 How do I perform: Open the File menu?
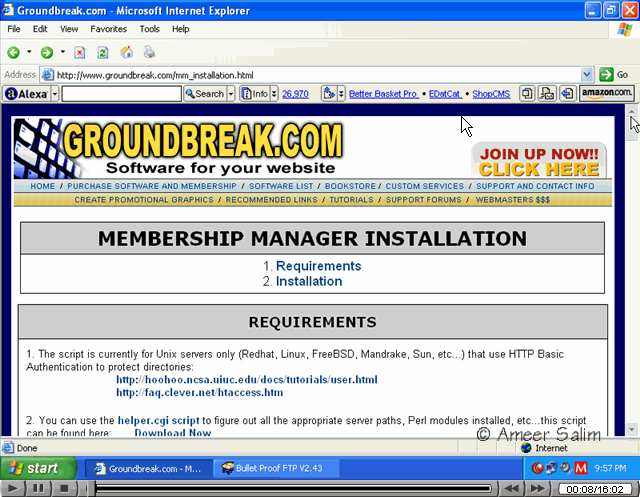point(13,29)
